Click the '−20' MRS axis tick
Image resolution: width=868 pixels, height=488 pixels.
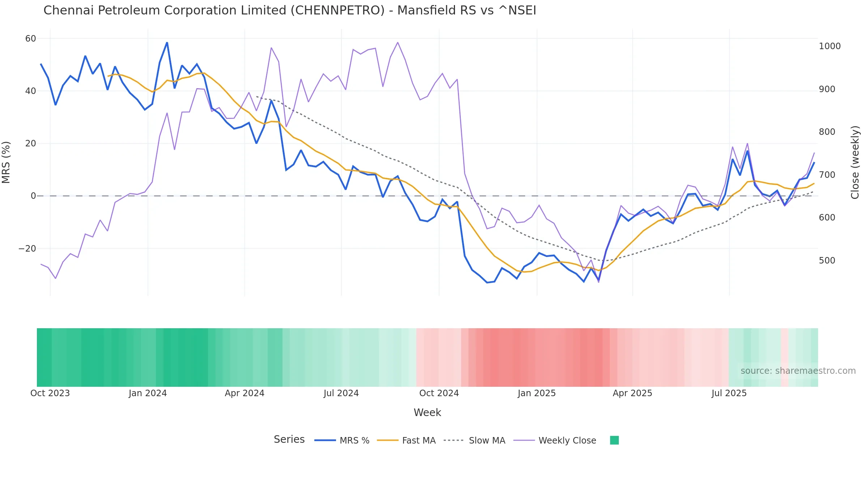pos(27,249)
